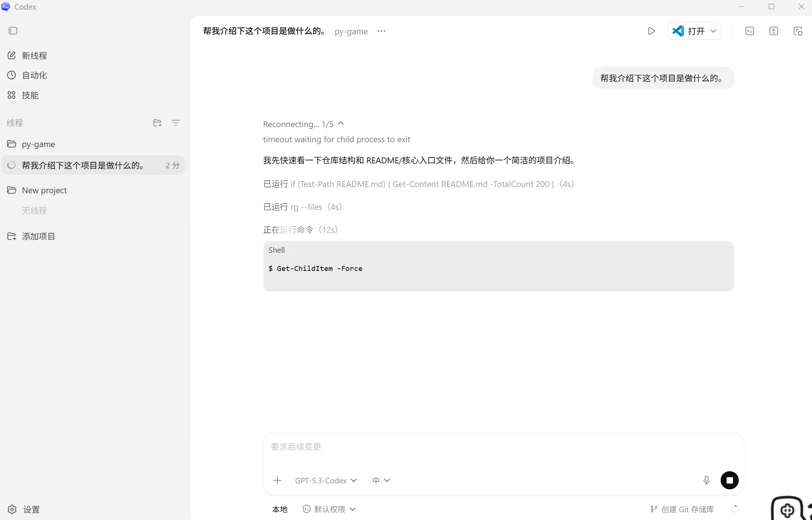Click the run play icon

651,31
